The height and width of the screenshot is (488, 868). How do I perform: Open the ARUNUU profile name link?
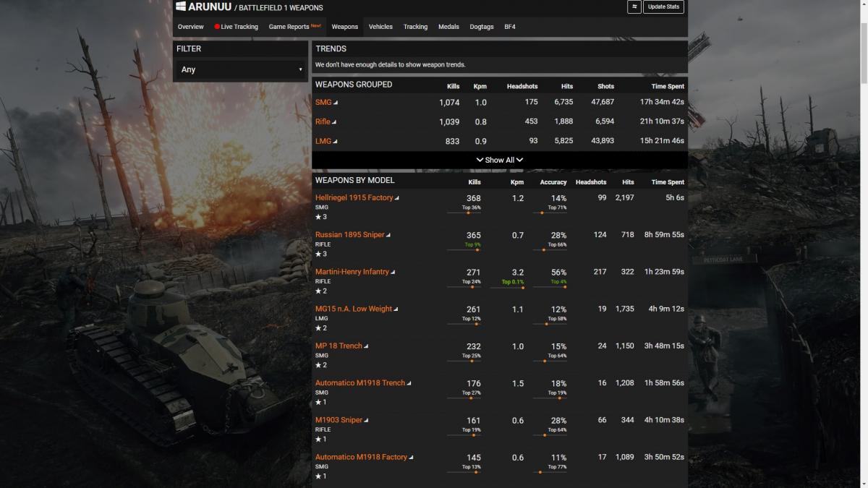(210, 7)
